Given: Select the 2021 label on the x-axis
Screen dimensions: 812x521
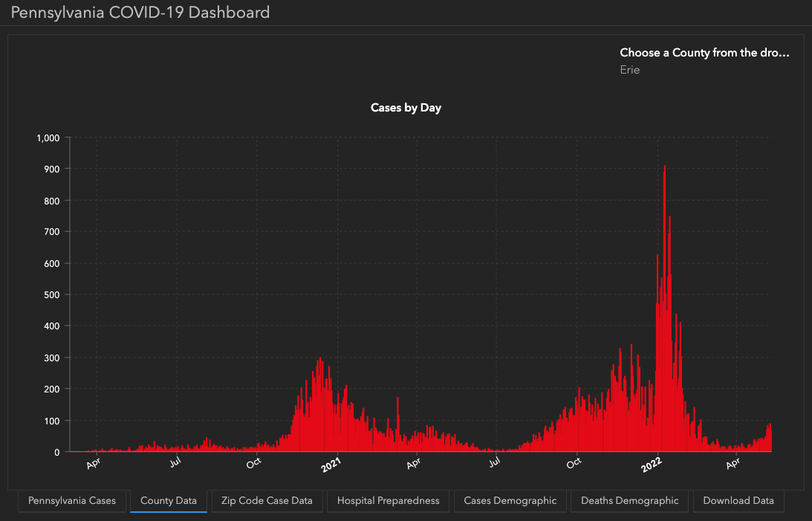Looking at the screenshot, I should pos(331,466).
